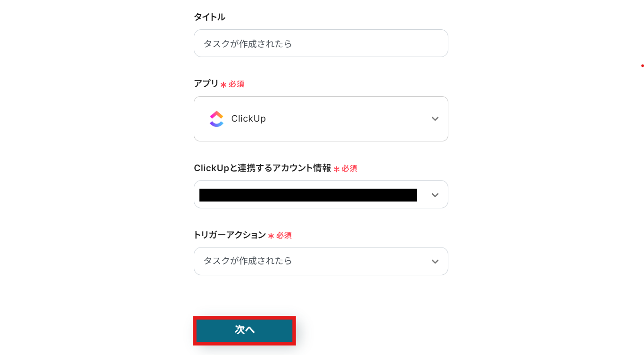Click the redacted account name bar
This screenshot has width=644, height=355.
tap(308, 195)
